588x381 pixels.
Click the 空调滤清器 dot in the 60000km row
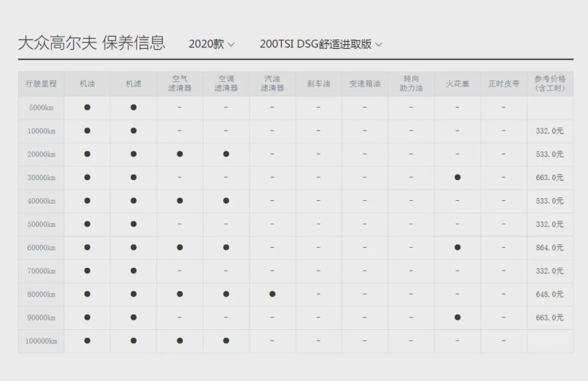[226, 248]
